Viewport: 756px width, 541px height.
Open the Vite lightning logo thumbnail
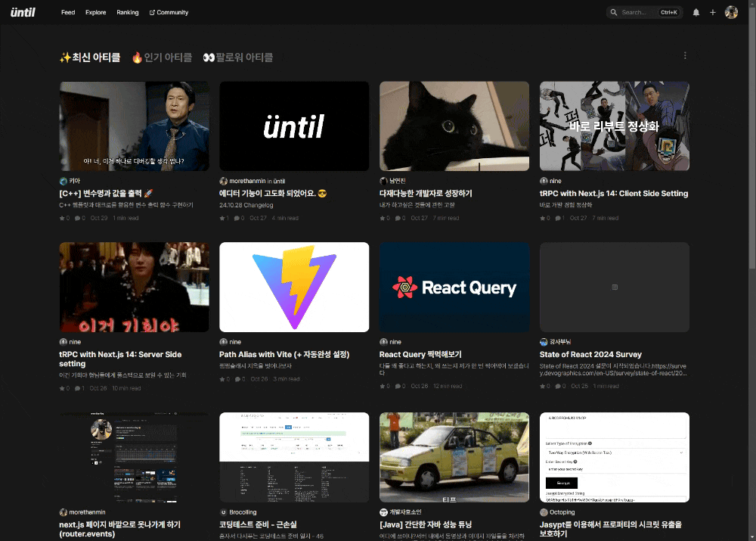point(294,287)
